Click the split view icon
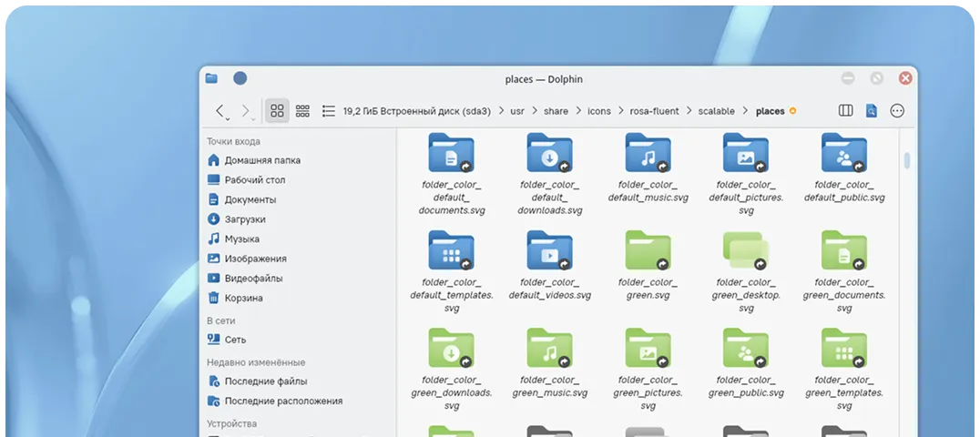980x437 pixels. [845, 111]
